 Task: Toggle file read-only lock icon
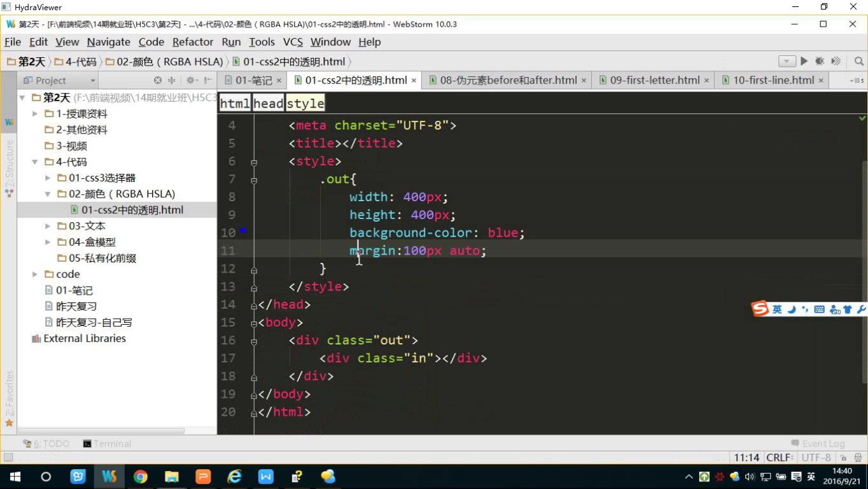tap(844, 458)
